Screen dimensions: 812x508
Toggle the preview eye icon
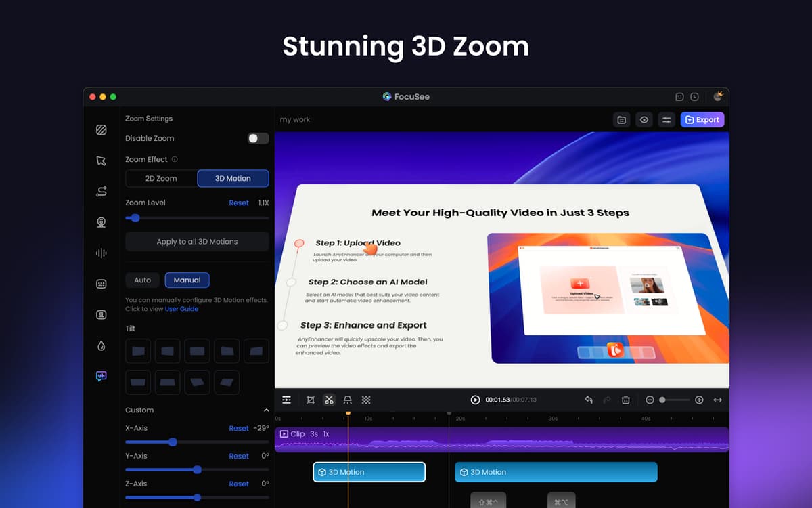pos(644,120)
